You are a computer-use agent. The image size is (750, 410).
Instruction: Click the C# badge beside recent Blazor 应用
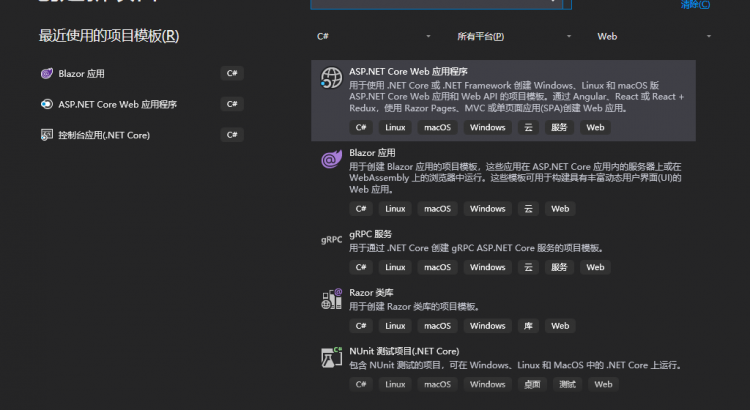[x=232, y=74]
